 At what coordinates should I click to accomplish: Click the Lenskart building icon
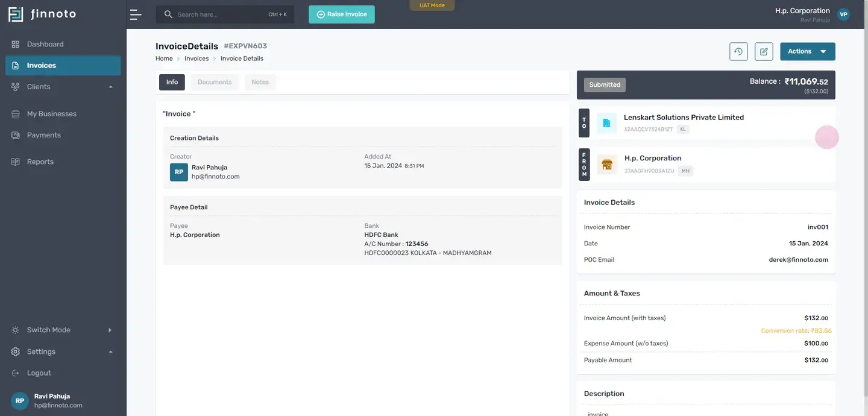point(606,123)
